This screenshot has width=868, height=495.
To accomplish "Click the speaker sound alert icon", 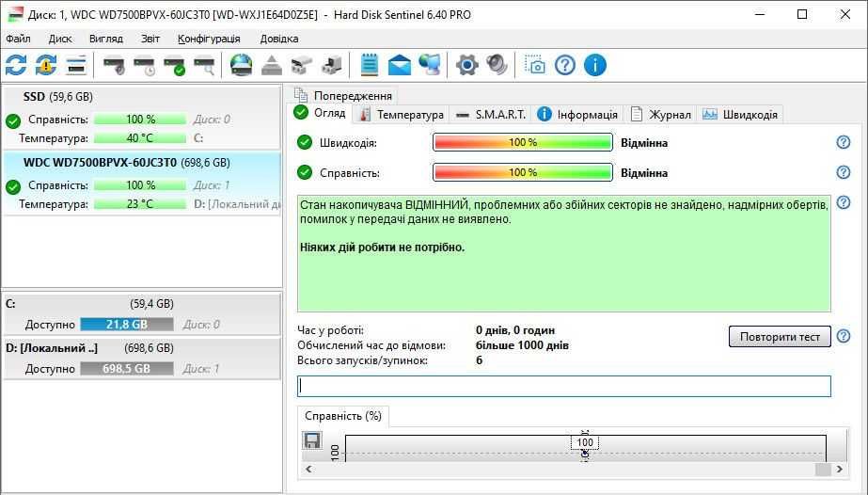I will (x=497, y=65).
